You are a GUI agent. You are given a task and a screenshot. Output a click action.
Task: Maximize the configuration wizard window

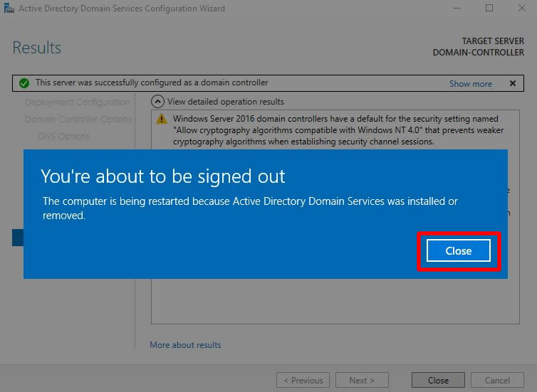click(489, 9)
